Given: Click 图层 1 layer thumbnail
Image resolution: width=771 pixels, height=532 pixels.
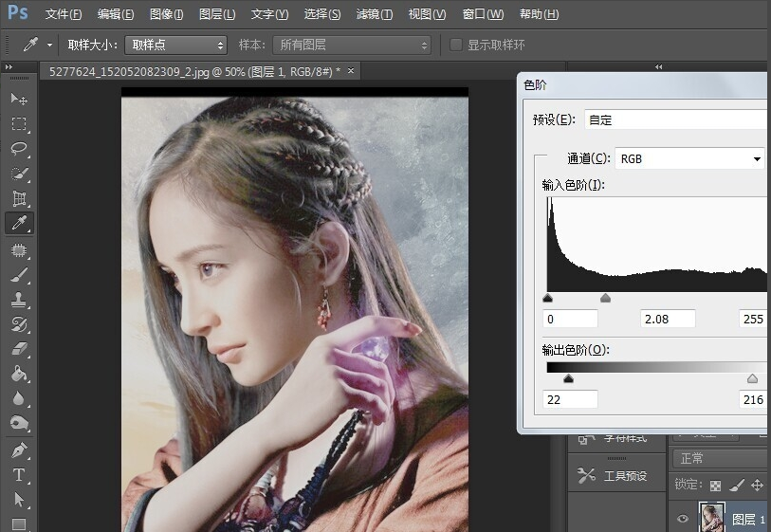Looking at the screenshot, I should (x=711, y=517).
